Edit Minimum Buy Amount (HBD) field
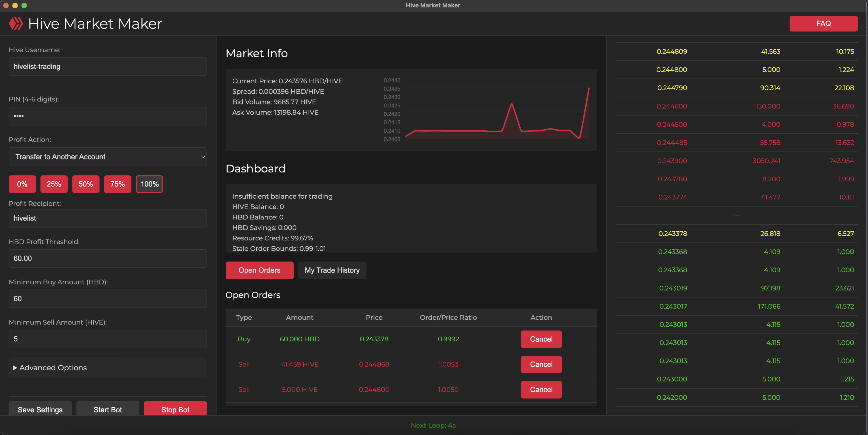Screen dimensions: 868x435 click(x=108, y=299)
